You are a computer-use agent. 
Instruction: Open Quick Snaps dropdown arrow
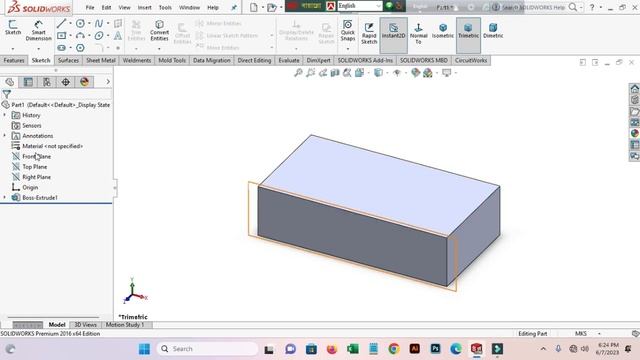click(x=348, y=49)
